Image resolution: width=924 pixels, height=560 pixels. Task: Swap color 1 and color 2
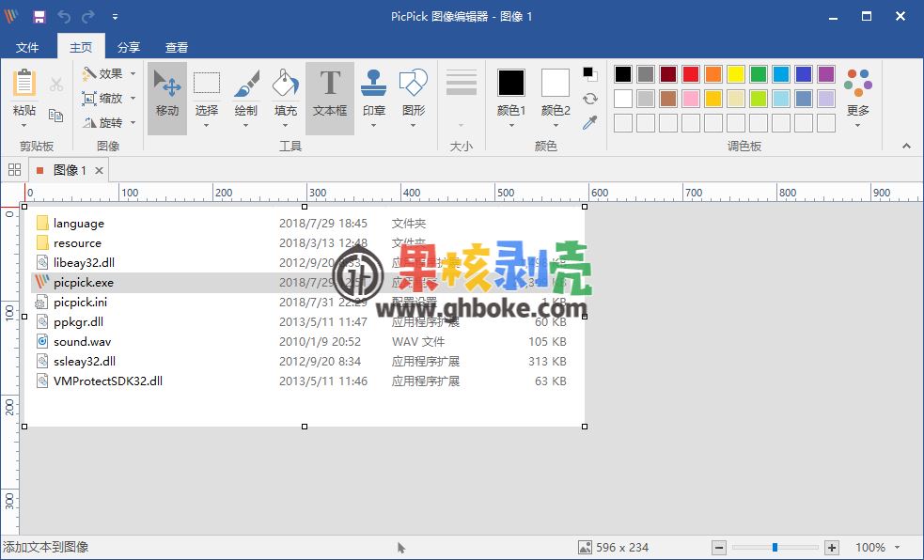[590, 99]
